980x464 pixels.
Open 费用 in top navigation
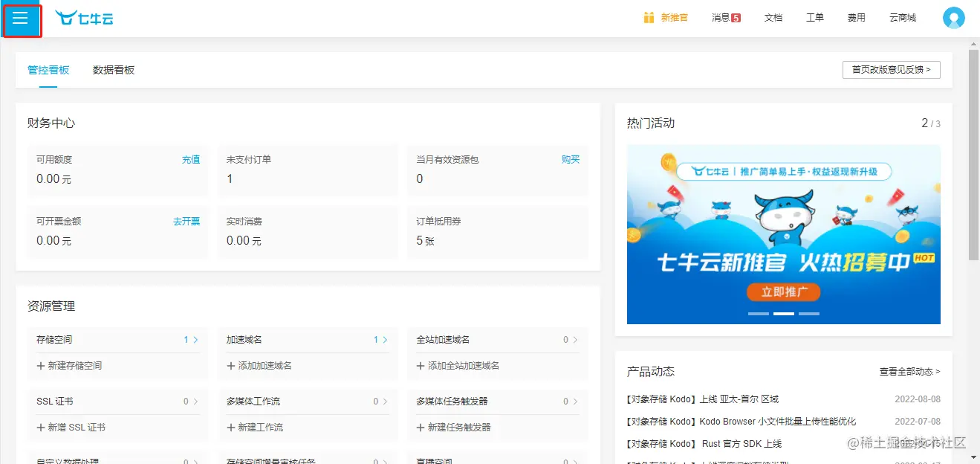click(857, 18)
